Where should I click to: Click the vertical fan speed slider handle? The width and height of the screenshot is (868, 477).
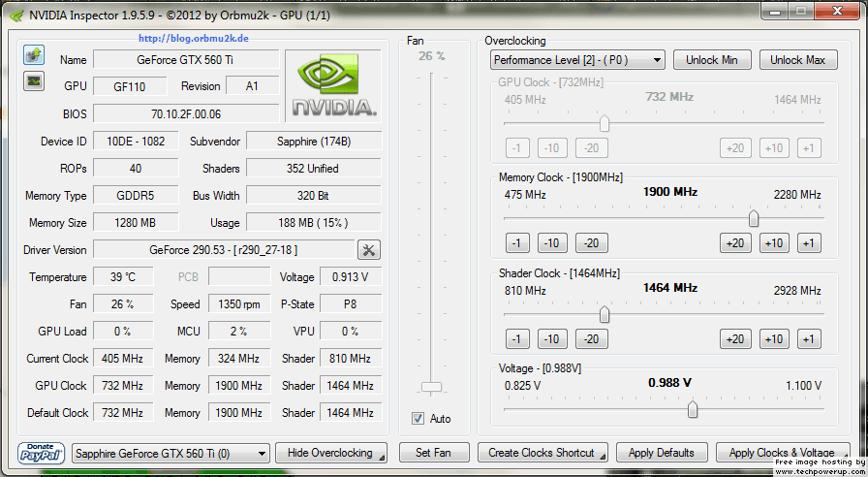[x=431, y=387]
